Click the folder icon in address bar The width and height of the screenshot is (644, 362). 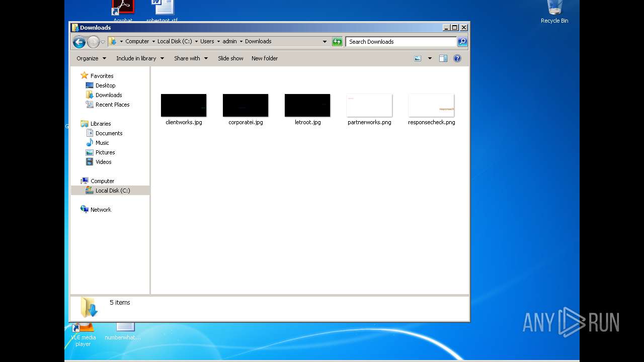pos(113,41)
